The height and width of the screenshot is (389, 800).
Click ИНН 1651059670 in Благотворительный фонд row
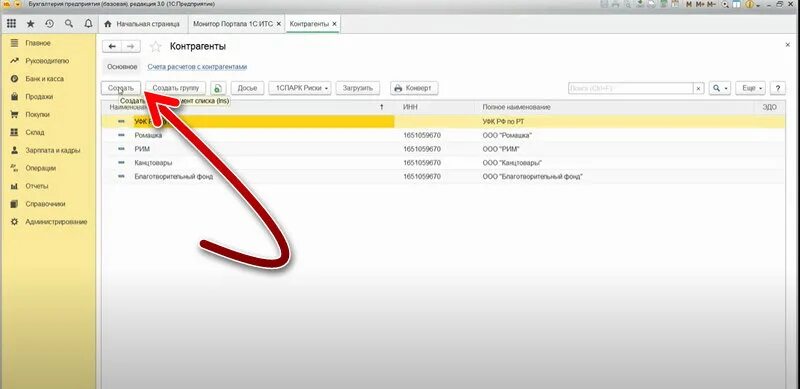(x=421, y=177)
